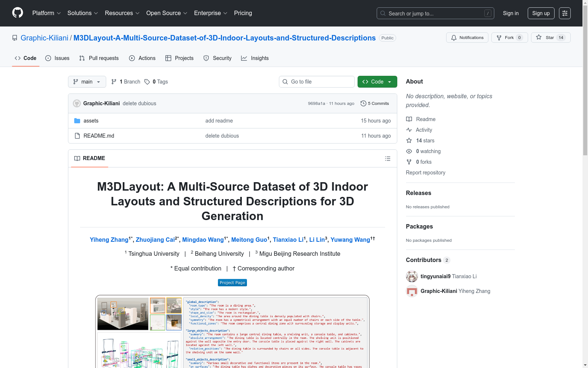Open the Graphic-Kiliani commit author link
The width and height of the screenshot is (588, 368).
point(101,103)
